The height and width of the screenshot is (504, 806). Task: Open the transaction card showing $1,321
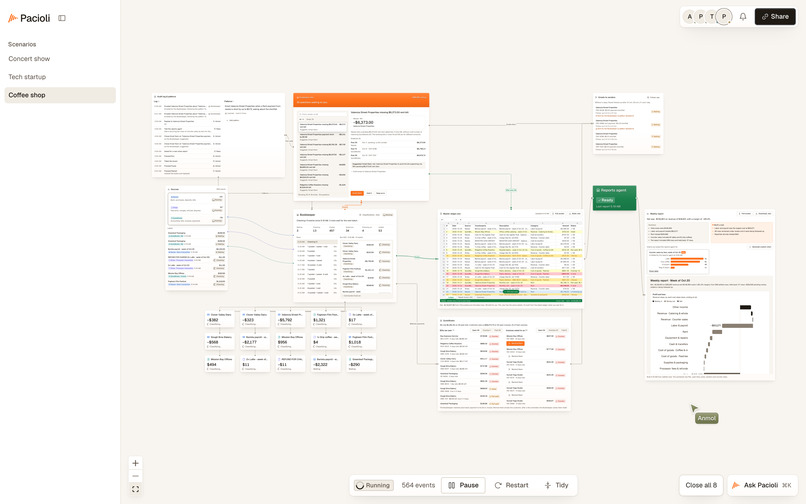point(326,319)
